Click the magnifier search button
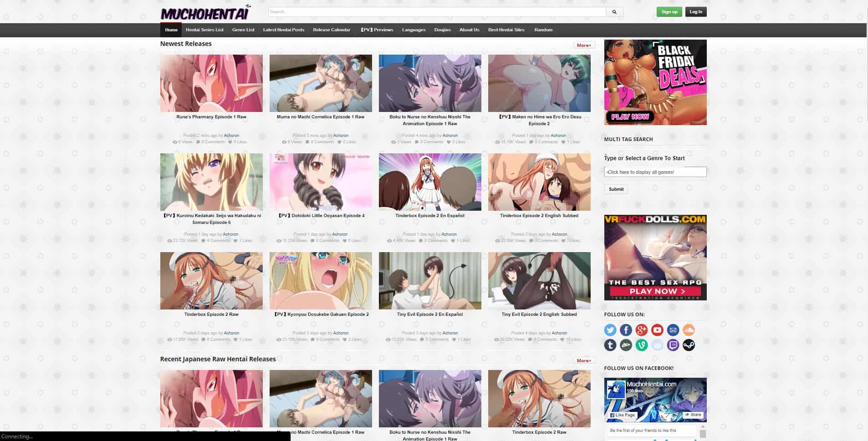Image resolution: width=868 pixels, height=441 pixels. [x=614, y=12]
